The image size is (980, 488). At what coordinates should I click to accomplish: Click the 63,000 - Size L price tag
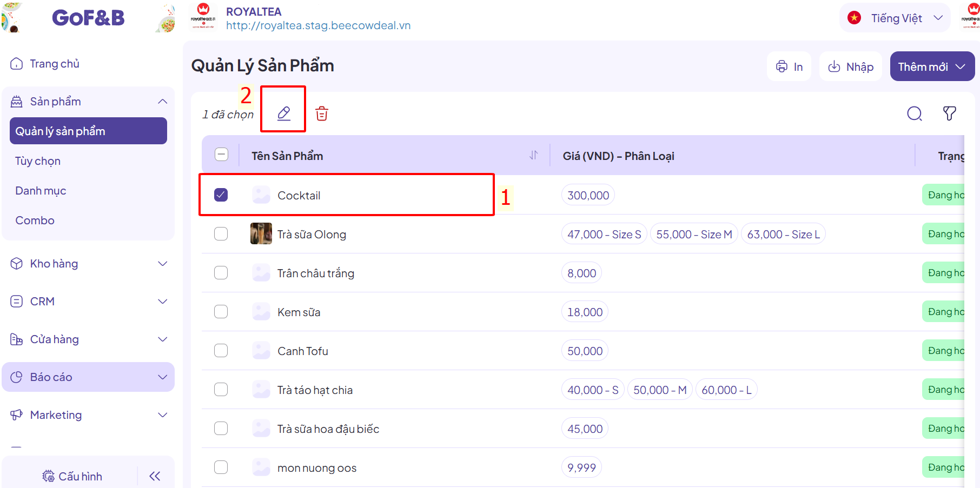tap(783, 234)
